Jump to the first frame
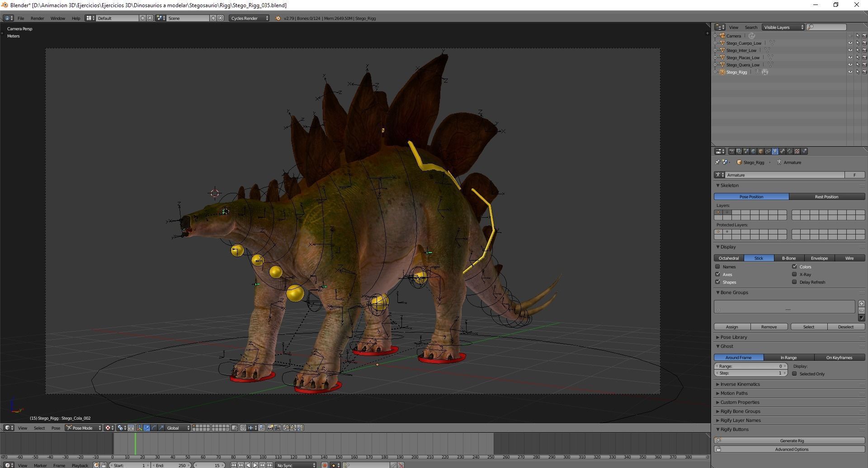Image resolution: width=868 pixels, height=468 pixels. tap(234, 465)
